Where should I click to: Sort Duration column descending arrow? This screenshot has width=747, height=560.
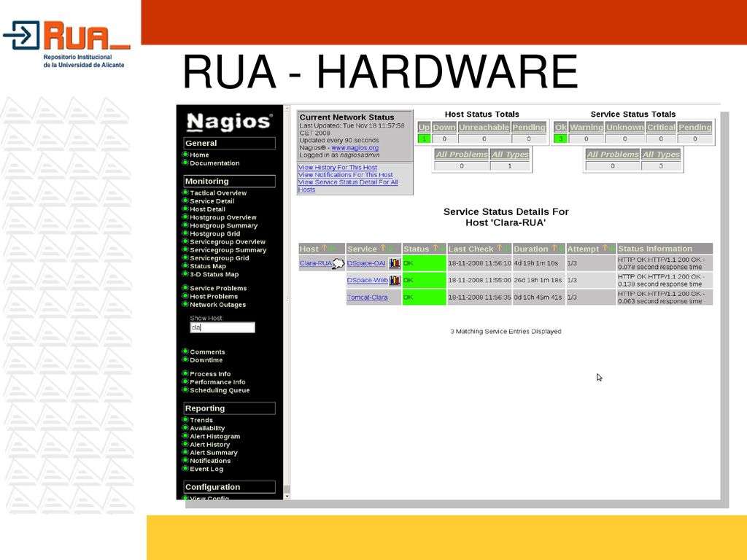(561, 249)
